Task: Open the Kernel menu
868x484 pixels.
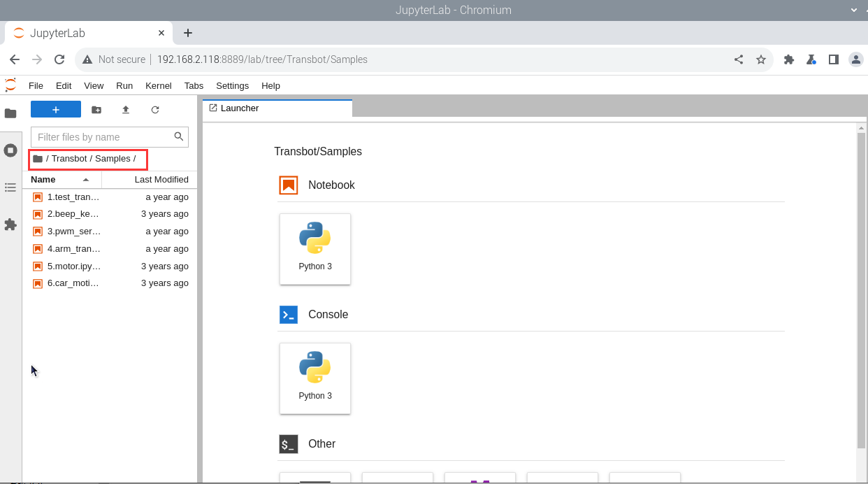Action: click(159, 85)
